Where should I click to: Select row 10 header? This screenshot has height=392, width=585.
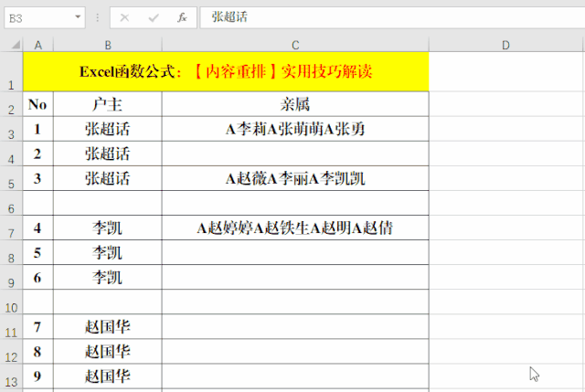pos(11,302)
